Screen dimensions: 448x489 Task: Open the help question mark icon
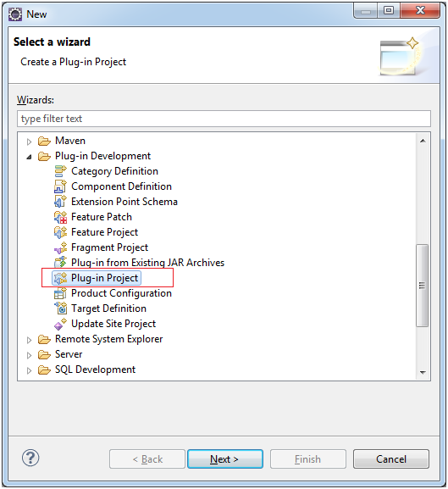30,458
